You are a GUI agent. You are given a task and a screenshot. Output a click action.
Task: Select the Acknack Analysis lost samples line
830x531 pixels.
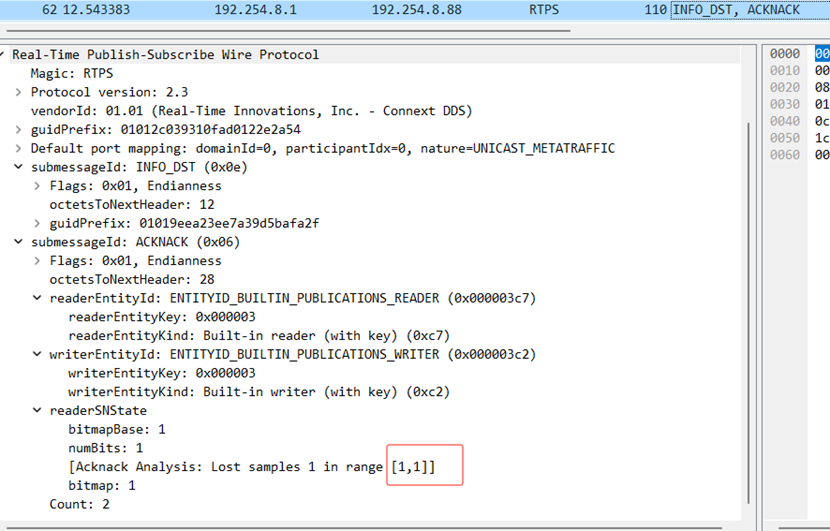(x=250, y=467)
